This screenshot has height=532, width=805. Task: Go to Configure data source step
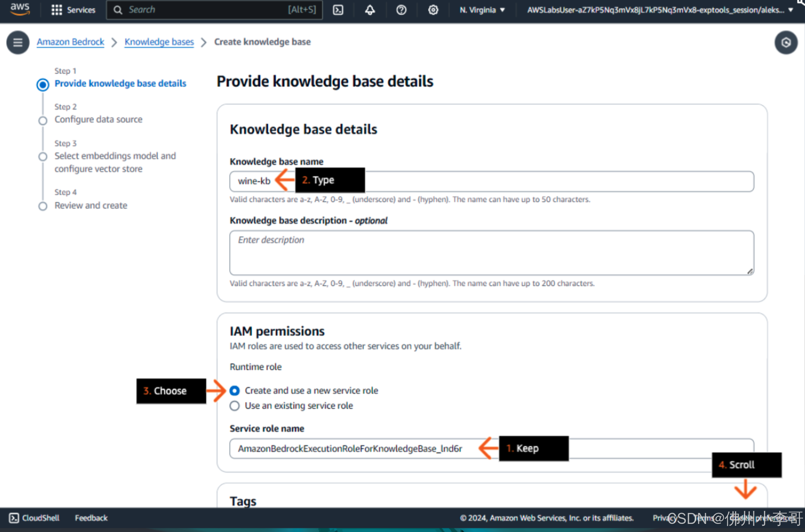98,119
